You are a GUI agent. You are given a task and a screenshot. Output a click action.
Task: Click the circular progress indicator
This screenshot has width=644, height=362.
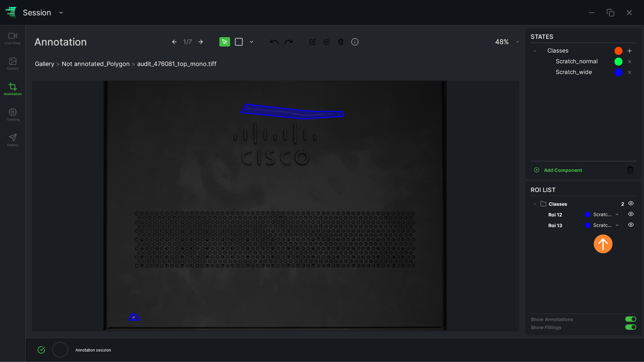coord(60,350)
